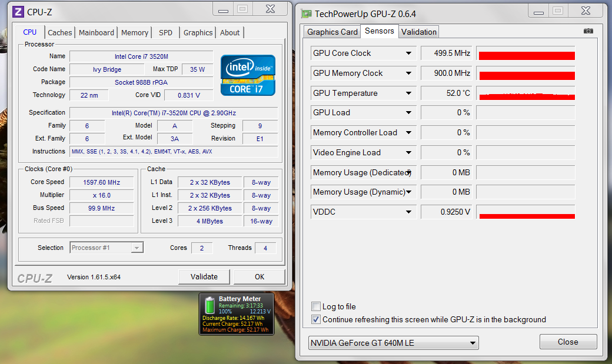Click the Intel Core i7 logo badge
The width and height of the screenshot is (612, 364).
[248, 75]
